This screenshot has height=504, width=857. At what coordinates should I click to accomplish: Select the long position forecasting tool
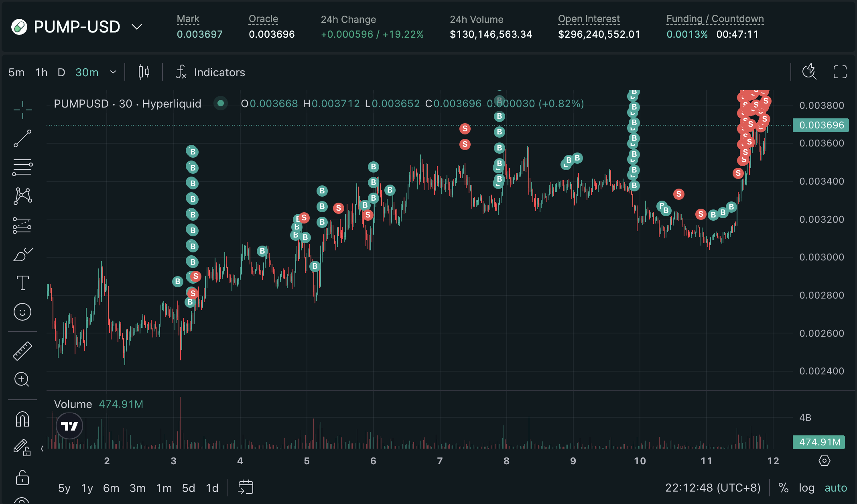(22, 225)
